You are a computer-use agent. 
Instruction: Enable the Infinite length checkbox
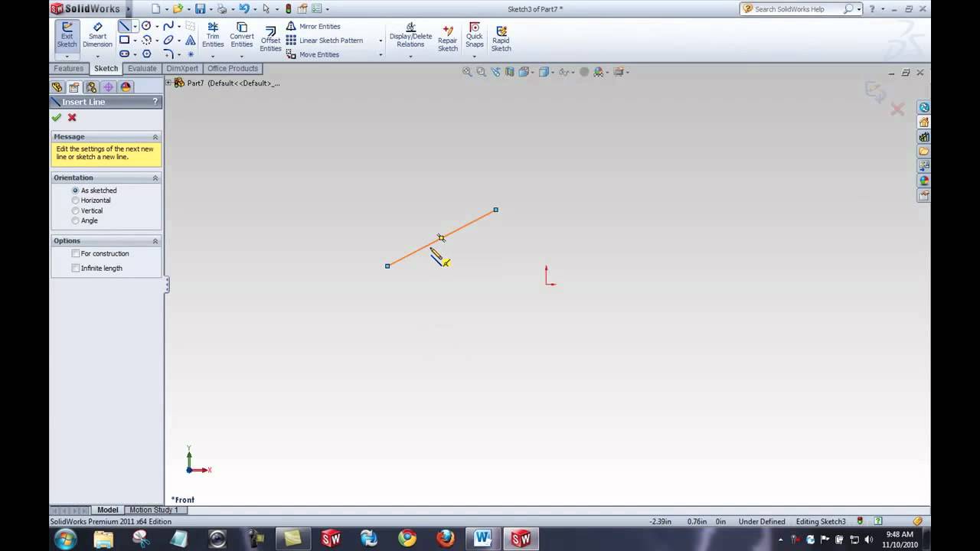pos(75,268)
